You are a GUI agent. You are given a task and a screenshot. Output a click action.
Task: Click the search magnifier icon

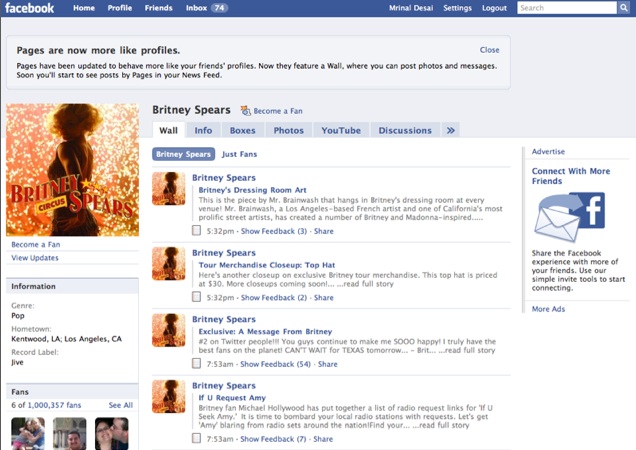click(625, 8)
